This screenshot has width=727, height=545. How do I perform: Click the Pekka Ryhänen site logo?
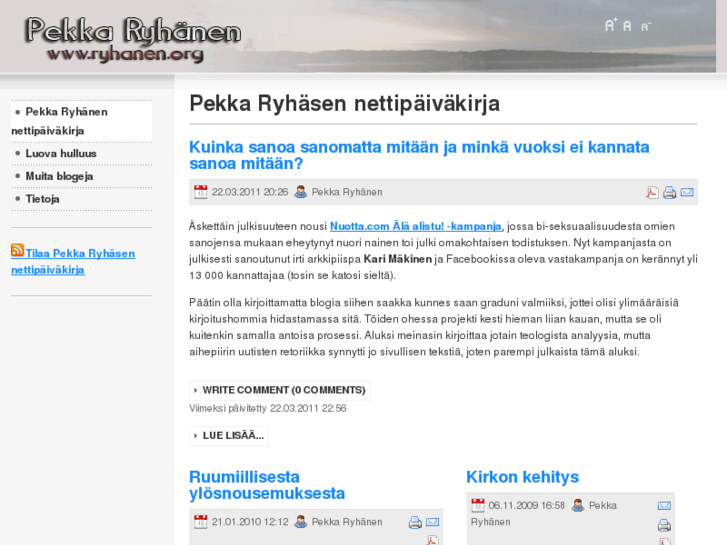click(132, 38)
